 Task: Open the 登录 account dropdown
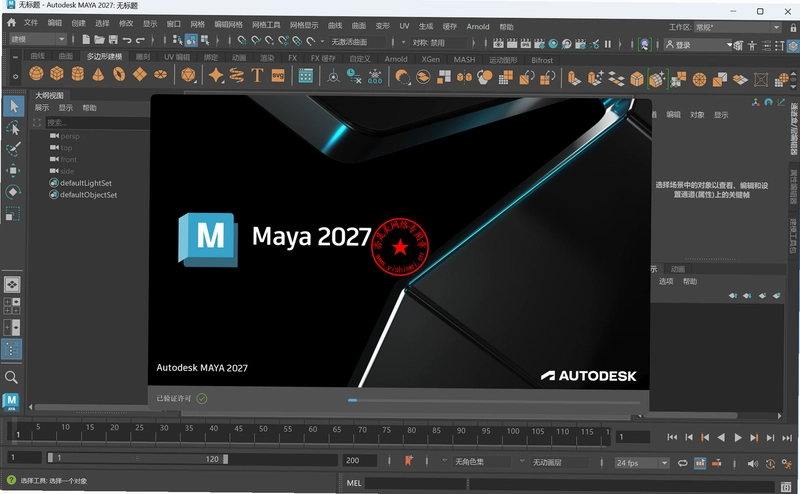(x=698, y=45)
